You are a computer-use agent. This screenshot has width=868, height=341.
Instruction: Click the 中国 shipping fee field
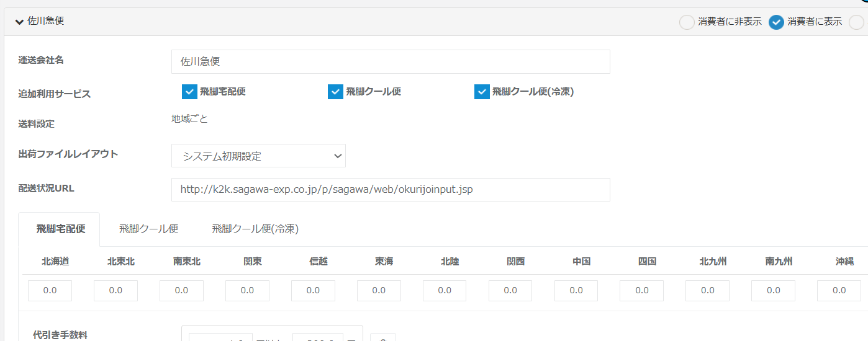tap(576, 291)
